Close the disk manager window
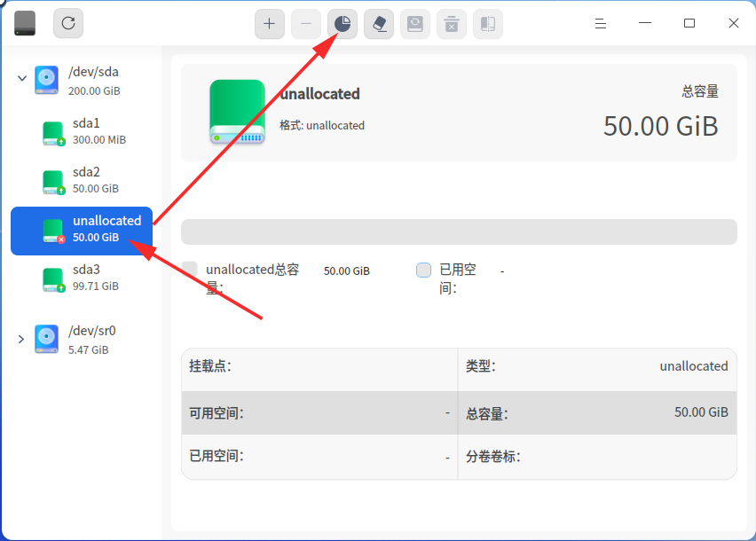 (x=733, y=23)
